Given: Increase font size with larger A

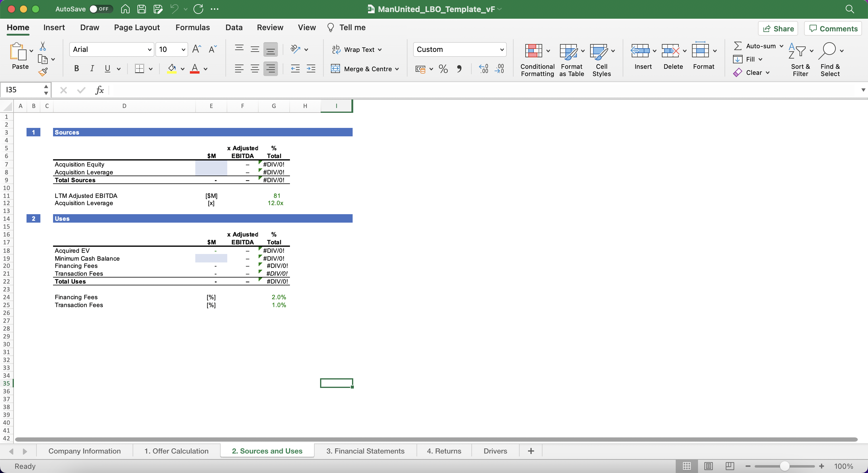Looking at the screenshot, I should point(197,49).
